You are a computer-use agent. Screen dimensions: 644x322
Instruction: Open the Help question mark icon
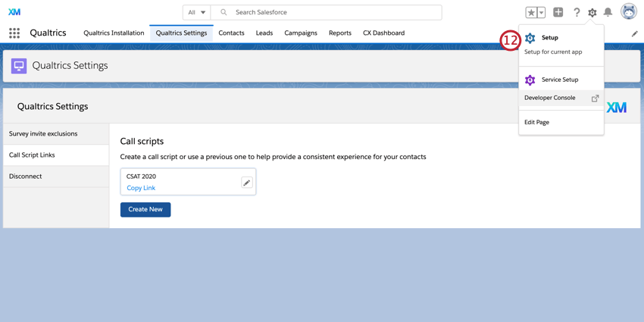[x=577, y=12]
